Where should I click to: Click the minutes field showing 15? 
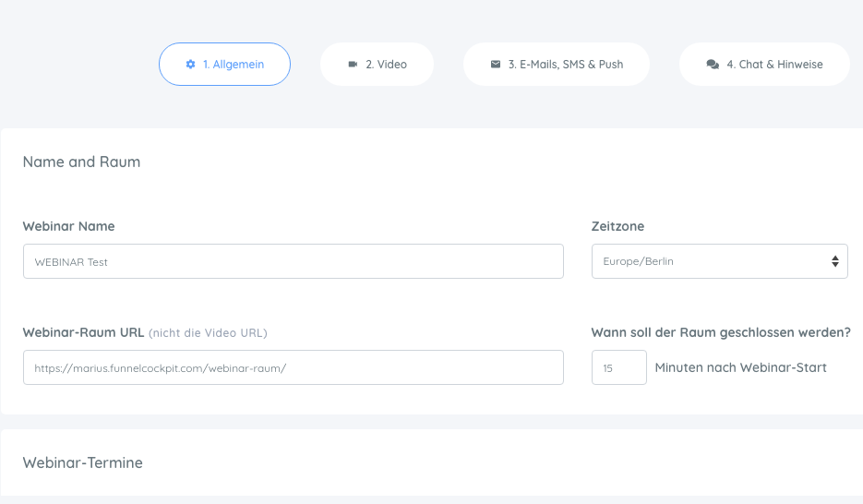point(619,367)
